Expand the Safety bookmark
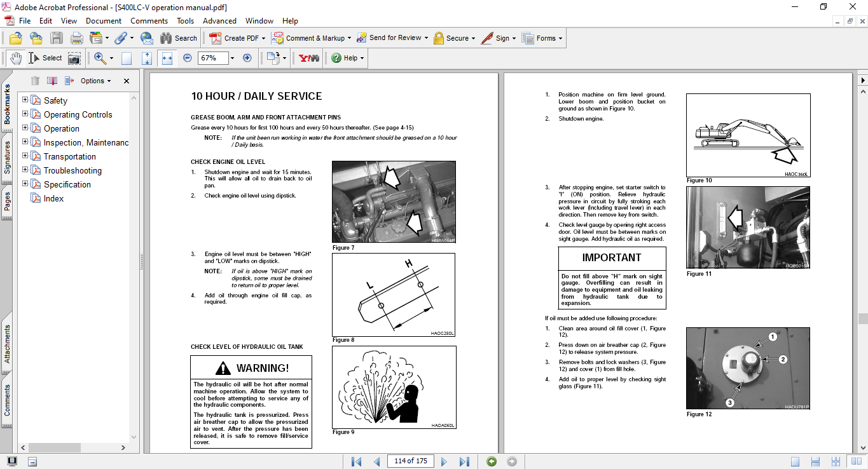 click(x=25, y=100)
